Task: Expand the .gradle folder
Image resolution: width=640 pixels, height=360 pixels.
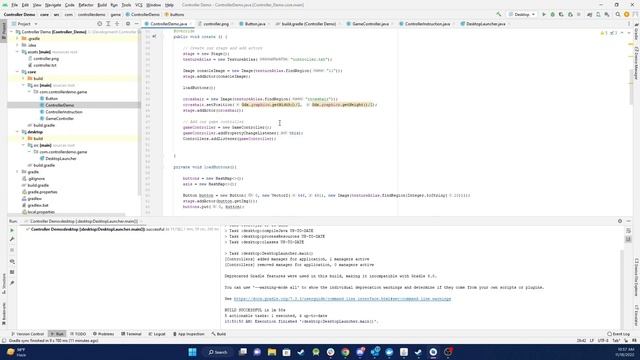Action: [x=18, y=38]
